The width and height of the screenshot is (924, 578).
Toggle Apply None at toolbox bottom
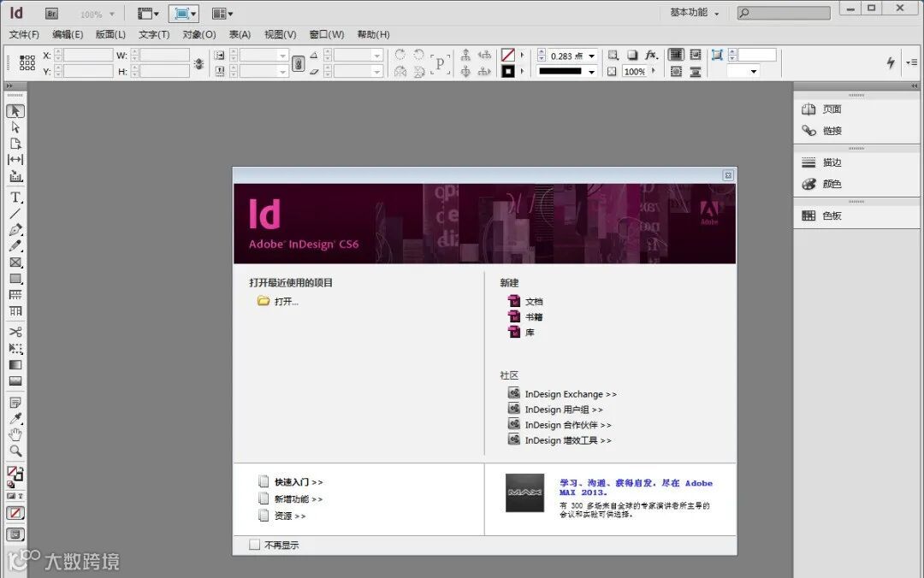pyautogui.click(x=15, y=513)
